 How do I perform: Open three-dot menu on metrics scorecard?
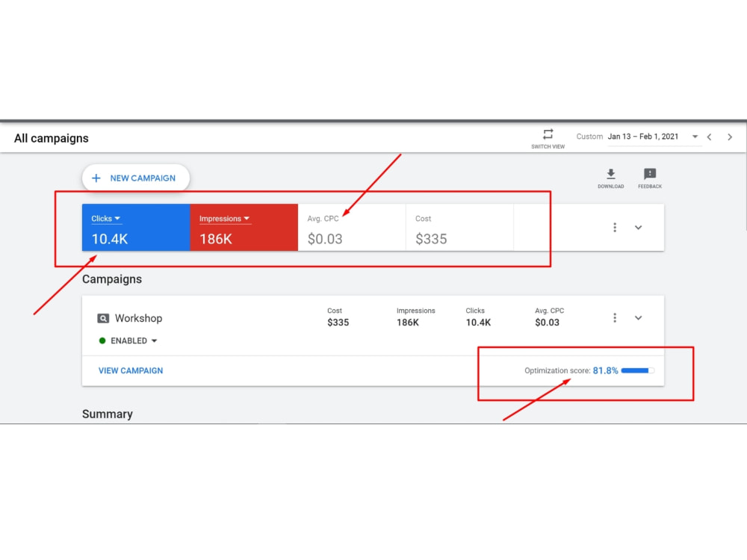point(615,228)
